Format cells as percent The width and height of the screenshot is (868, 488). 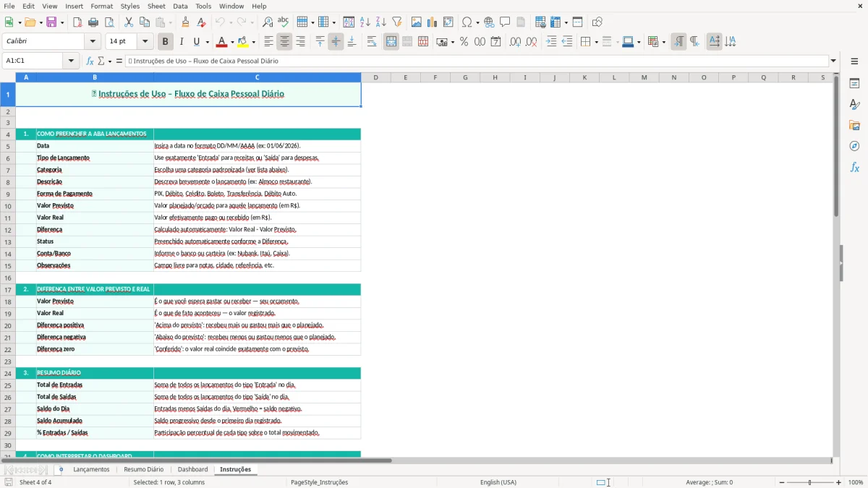pyautogui.click(x=464, y=42)
